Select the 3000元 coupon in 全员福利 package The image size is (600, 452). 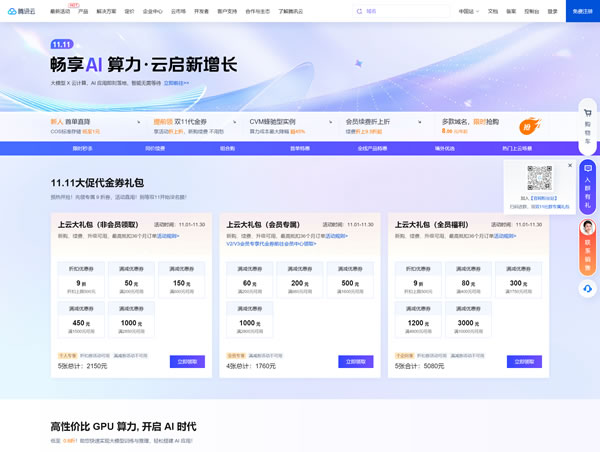coord(468,320)
